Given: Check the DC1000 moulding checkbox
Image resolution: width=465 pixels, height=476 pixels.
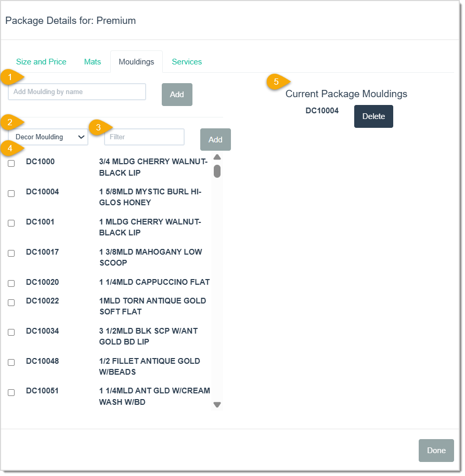Looking at the screenshot, I should click(11, 163).
